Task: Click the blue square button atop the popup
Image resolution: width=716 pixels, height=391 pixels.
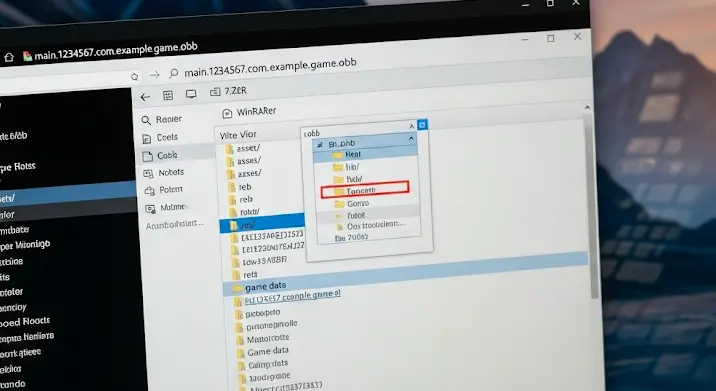Action: (x=422, y=125)
